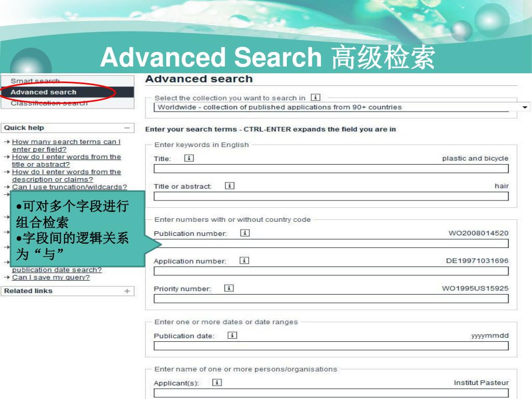This screenshot has height=399, width=532.
Task: Click example text 'Institut Pasteur'
Action: (481, 383)
